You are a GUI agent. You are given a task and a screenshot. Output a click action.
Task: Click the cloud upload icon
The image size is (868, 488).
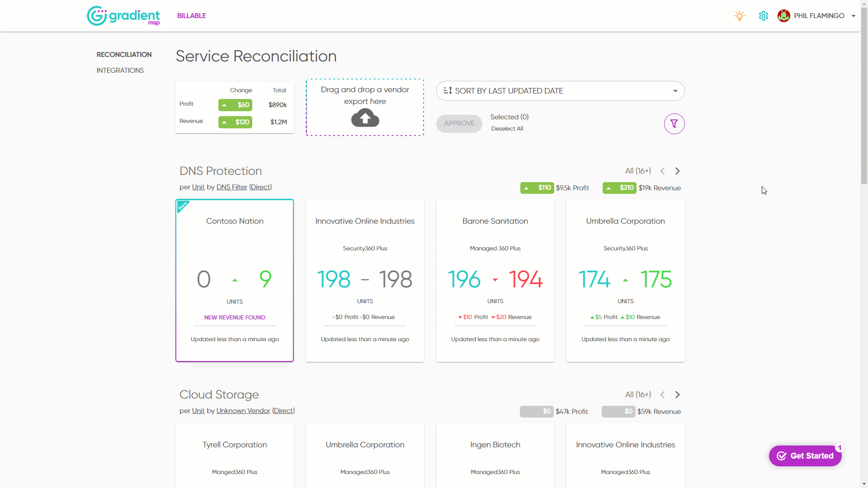coord(365,119)
